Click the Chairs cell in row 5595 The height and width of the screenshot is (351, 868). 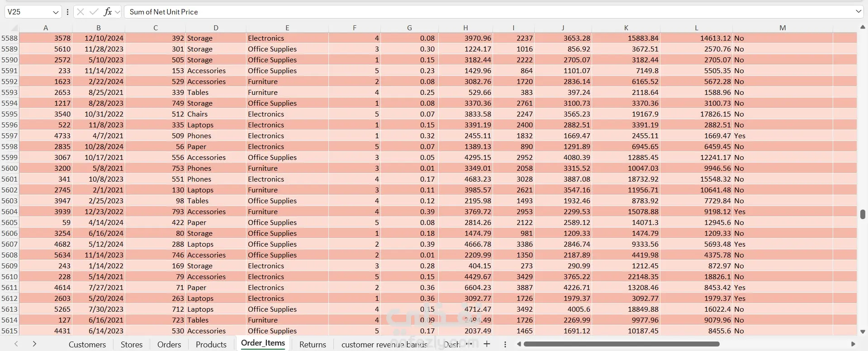[x=216, y=114]
